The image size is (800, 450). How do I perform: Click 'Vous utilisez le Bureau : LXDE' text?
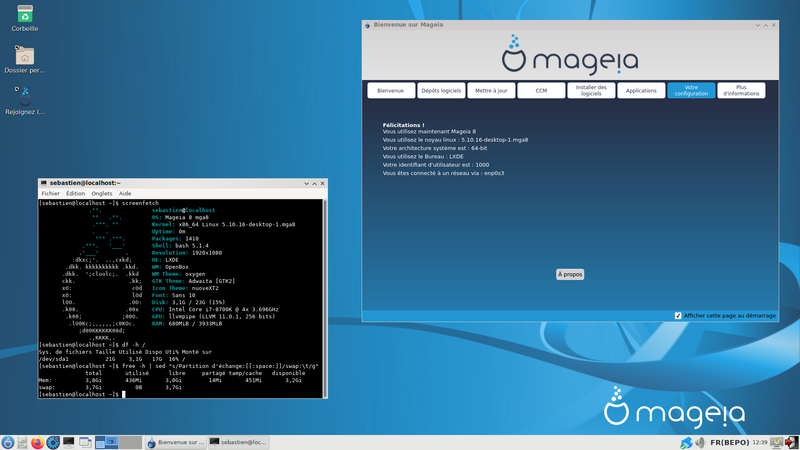pos(423,157)
